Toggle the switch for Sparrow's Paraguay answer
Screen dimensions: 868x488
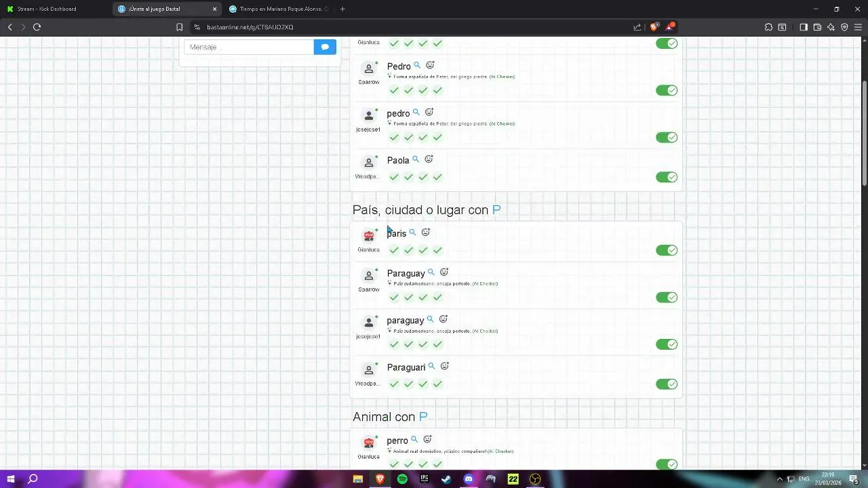tap(667, 298)
